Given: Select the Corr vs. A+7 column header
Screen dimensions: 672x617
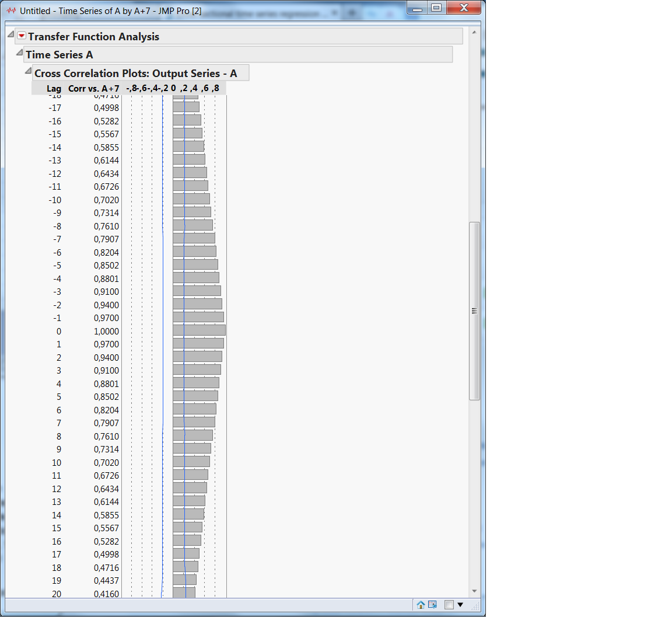Looking at the screenshot, I should pos(93,89).
